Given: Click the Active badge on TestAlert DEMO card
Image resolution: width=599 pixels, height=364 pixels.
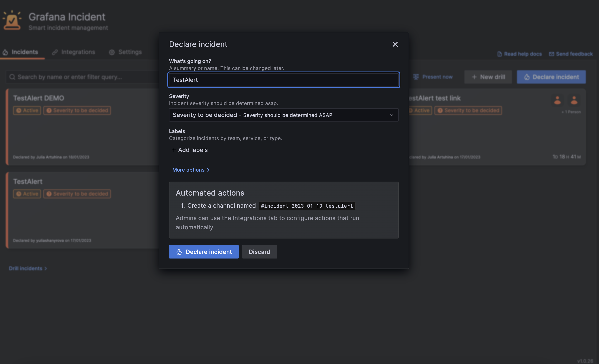Looking at the screenshot, I should tap(27, 110).
